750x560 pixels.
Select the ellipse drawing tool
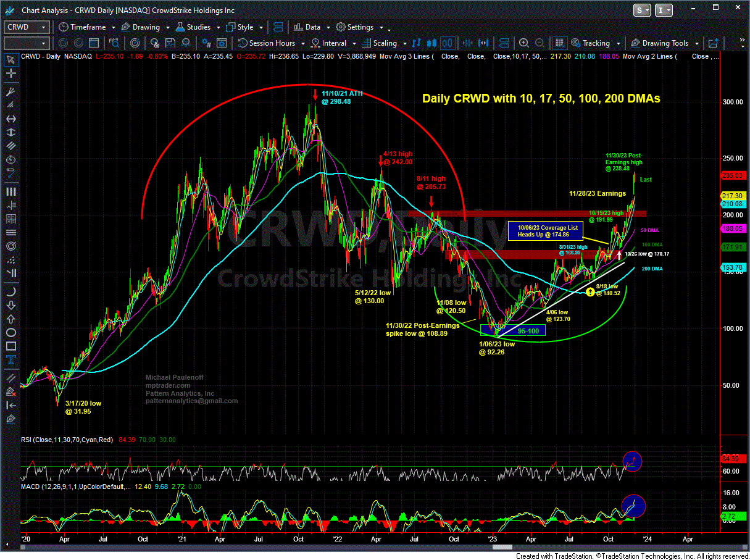click(10, 333)
